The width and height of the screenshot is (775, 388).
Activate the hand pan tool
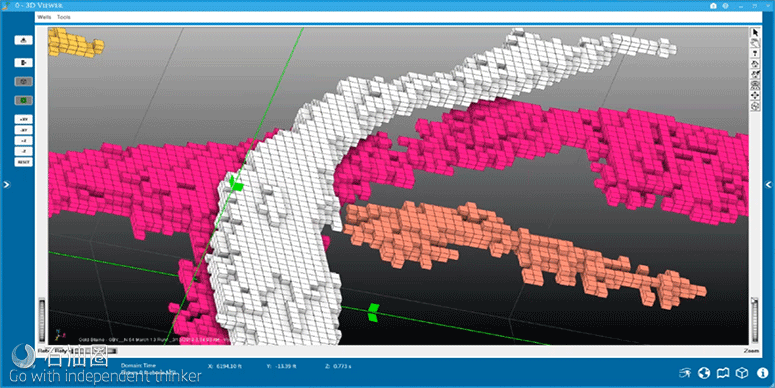coord(755,43)
